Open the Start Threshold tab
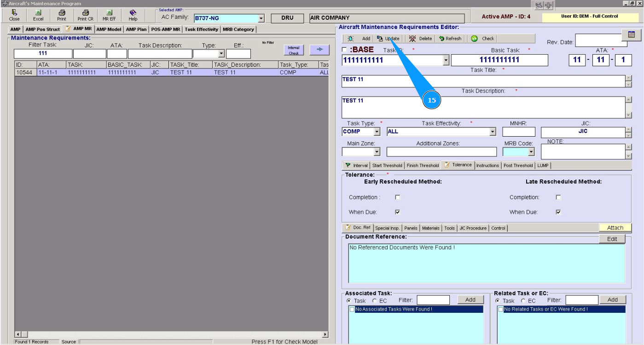 [x=387, y=166]
